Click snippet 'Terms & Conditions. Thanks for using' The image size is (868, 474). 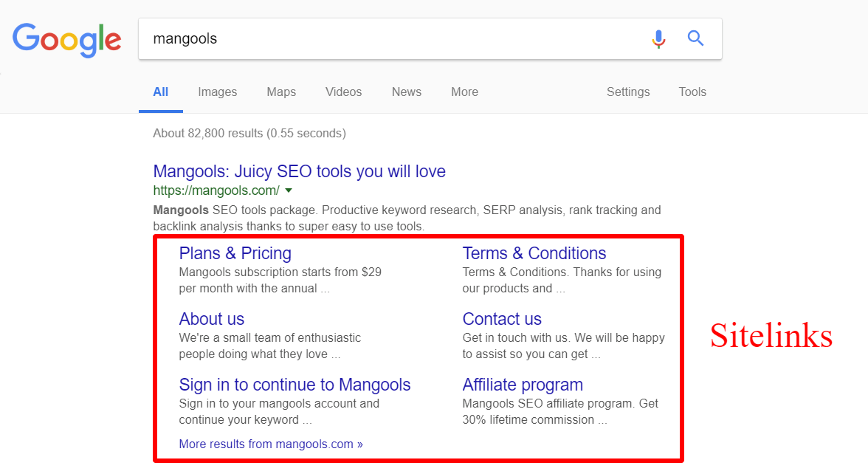[x=562, y=272]
